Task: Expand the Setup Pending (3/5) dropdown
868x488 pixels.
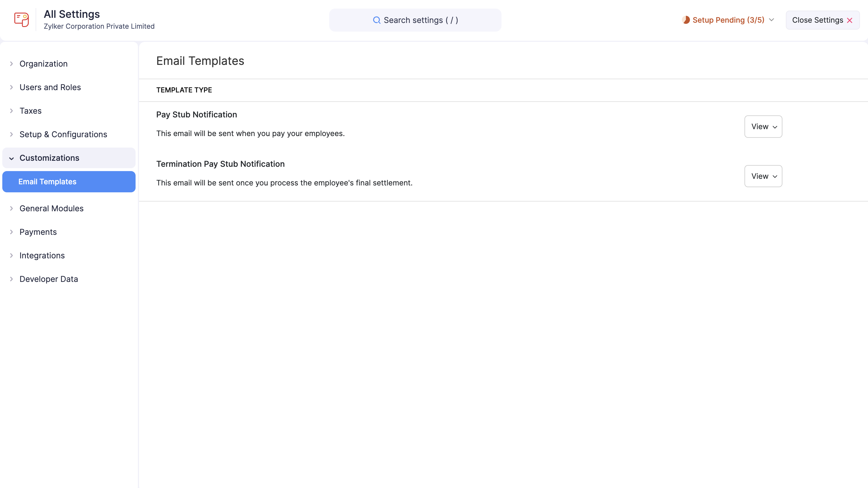Action: (771, 20)
